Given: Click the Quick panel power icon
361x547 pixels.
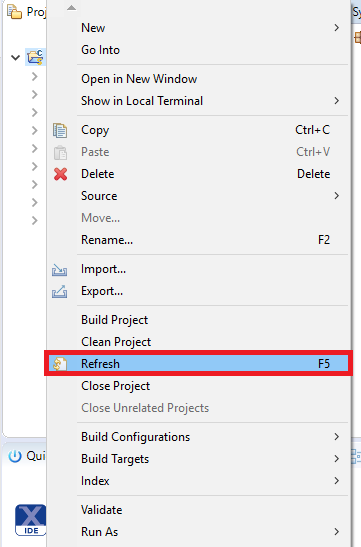Looking at the screenshot, I should [x=15, y=456].
